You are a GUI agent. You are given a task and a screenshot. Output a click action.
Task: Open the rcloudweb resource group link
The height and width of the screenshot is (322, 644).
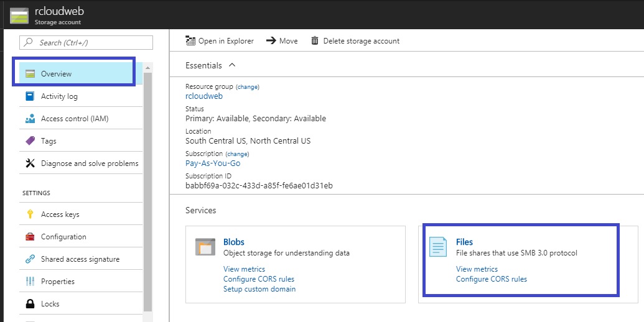pyautogui.click(x=204, y=96)
